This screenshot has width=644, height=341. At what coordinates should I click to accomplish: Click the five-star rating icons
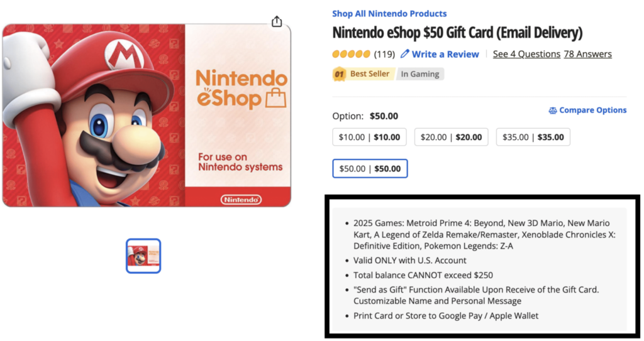click(352, 54)
